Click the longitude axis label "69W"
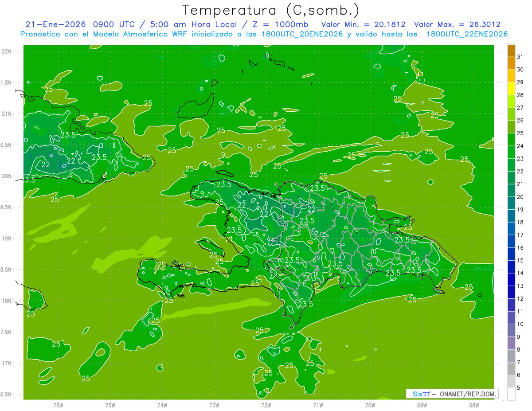This screenshot has height=411, width=532. (422, 405)
